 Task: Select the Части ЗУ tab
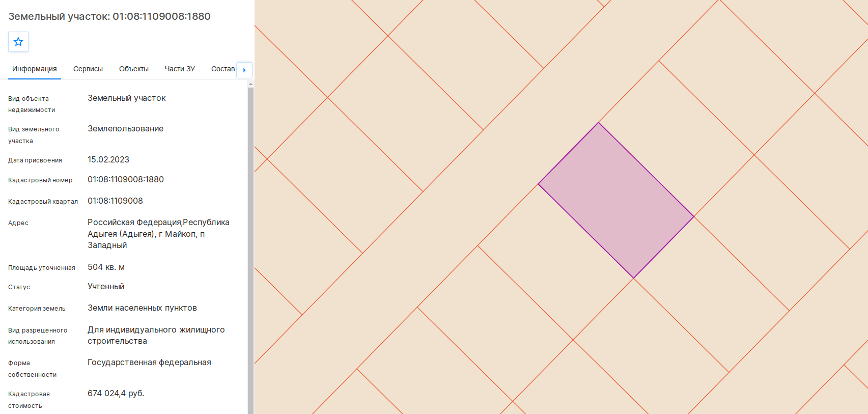click(x=180, y=69)
